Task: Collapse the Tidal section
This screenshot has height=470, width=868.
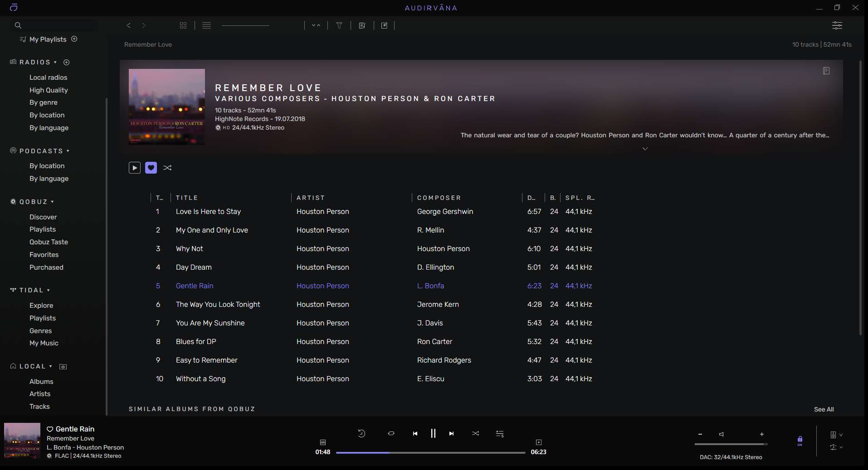Action: pos(49,290)
